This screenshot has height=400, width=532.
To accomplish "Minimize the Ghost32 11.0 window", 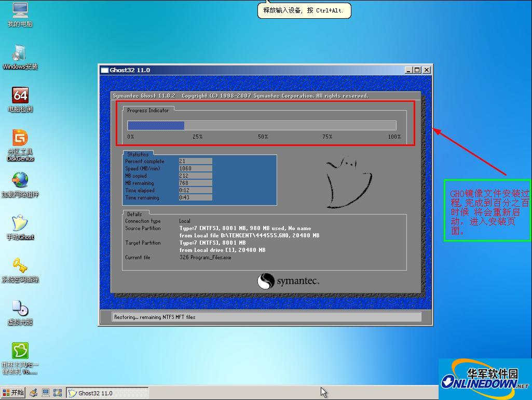I will click(x=409, y=70).
